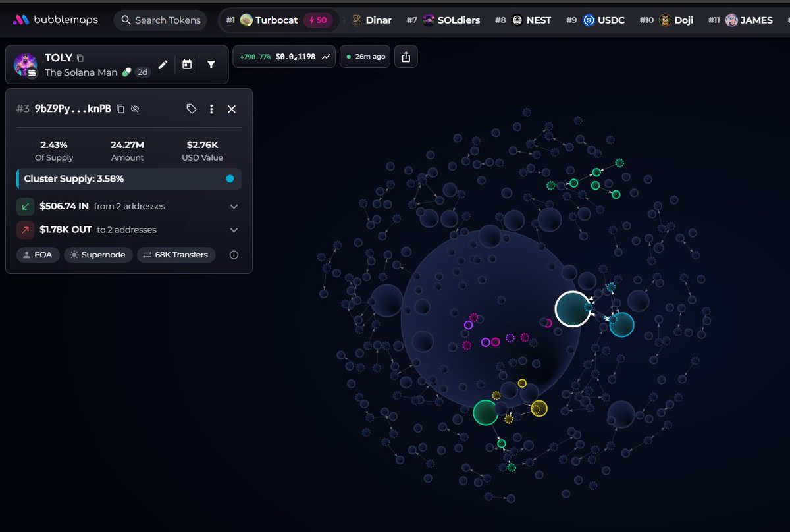This screenshot has width=790, height=532.
Task: Click the blue cluster color dot
Action: (230, 178)
